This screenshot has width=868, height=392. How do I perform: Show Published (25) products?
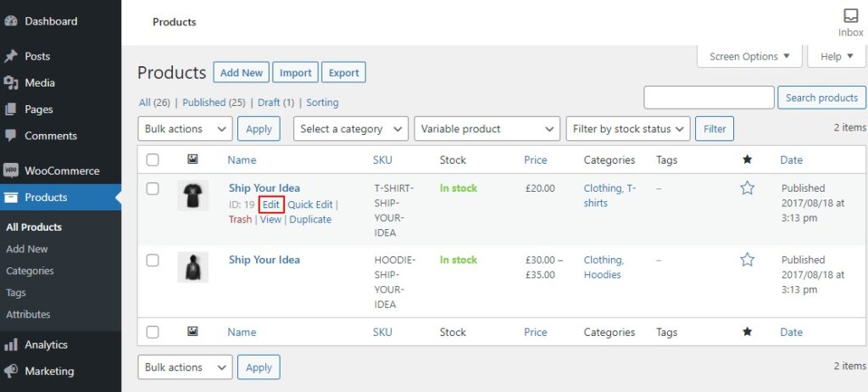(x=214, y=103)
